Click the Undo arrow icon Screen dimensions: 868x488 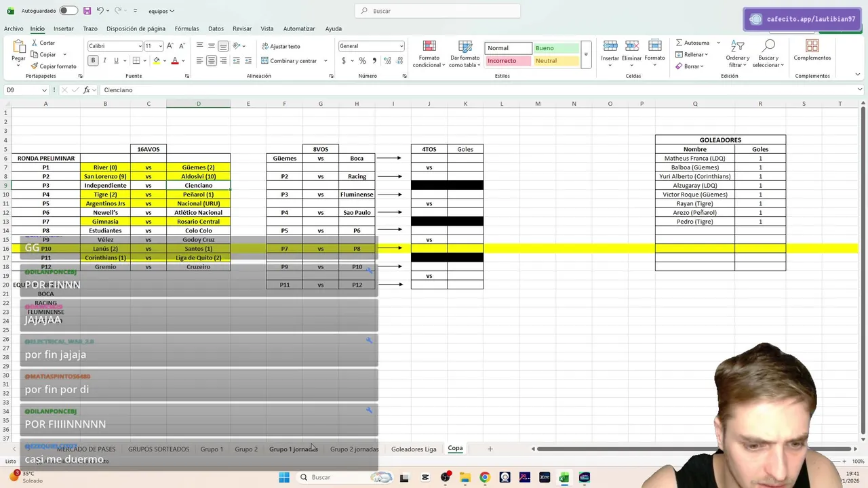[x=100, y=11]
